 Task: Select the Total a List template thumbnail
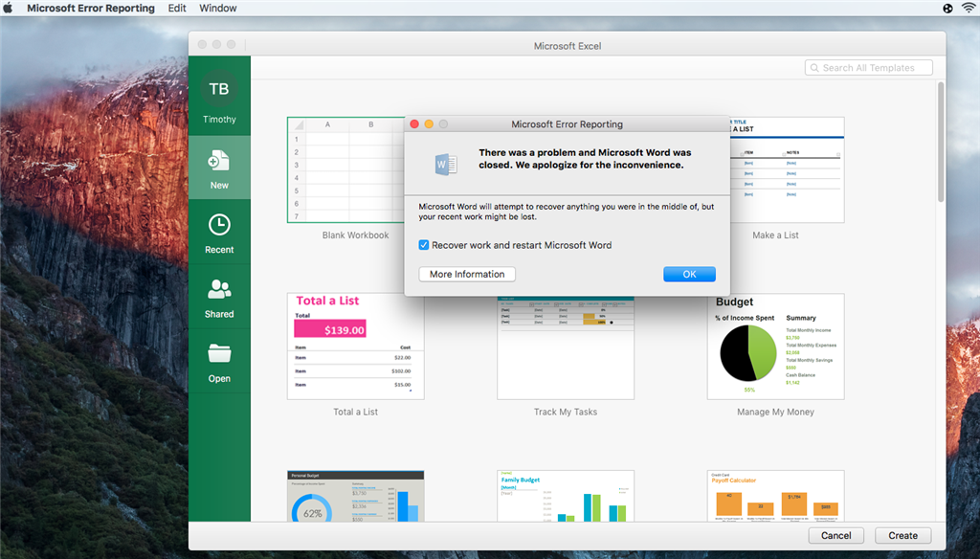click(356, 347)
